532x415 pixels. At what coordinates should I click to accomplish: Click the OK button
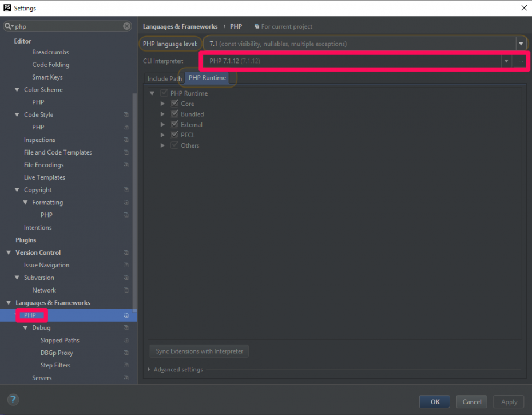pos(435,402)
